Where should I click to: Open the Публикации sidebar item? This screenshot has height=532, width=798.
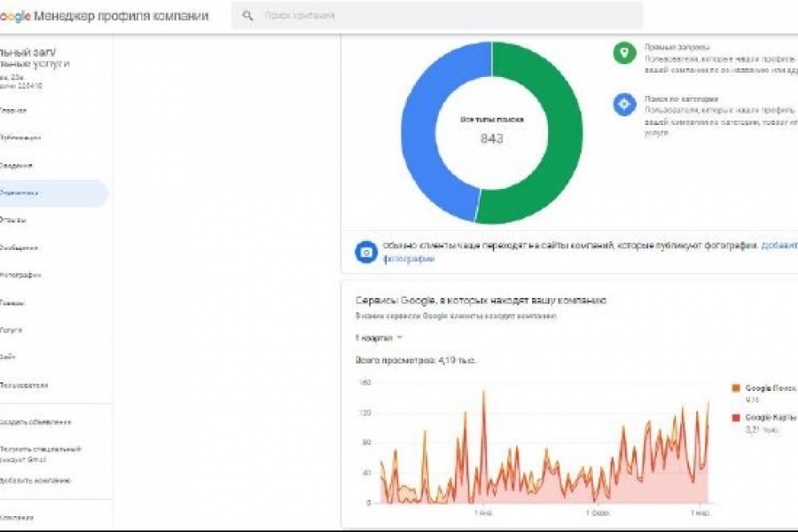20,137
